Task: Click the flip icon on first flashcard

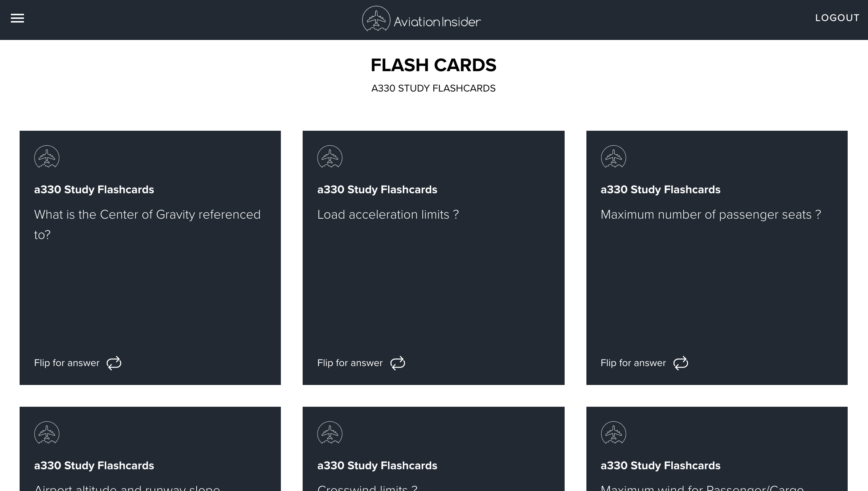Action: coord(113,363)
